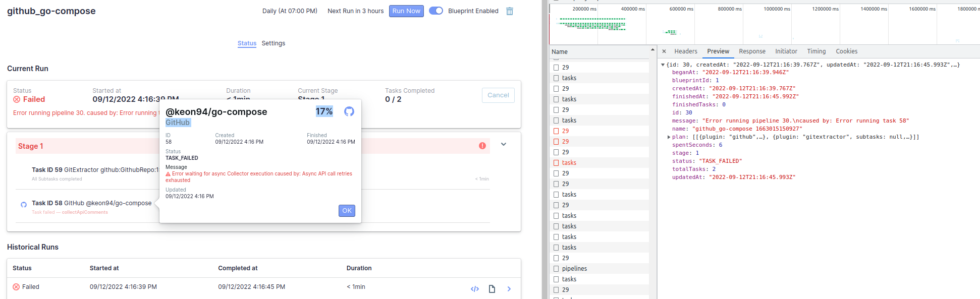Click the highlighted GitHub label in popup

178,123
